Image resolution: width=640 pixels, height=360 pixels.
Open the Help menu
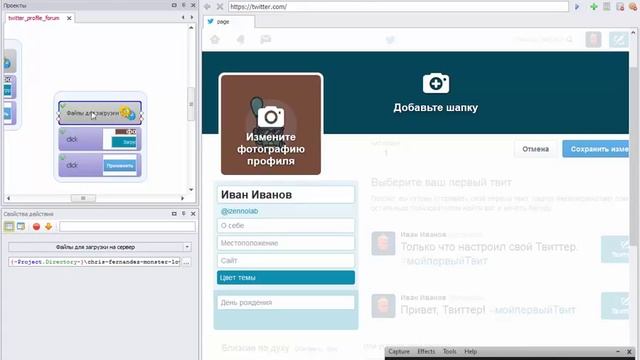pos(471,351)
